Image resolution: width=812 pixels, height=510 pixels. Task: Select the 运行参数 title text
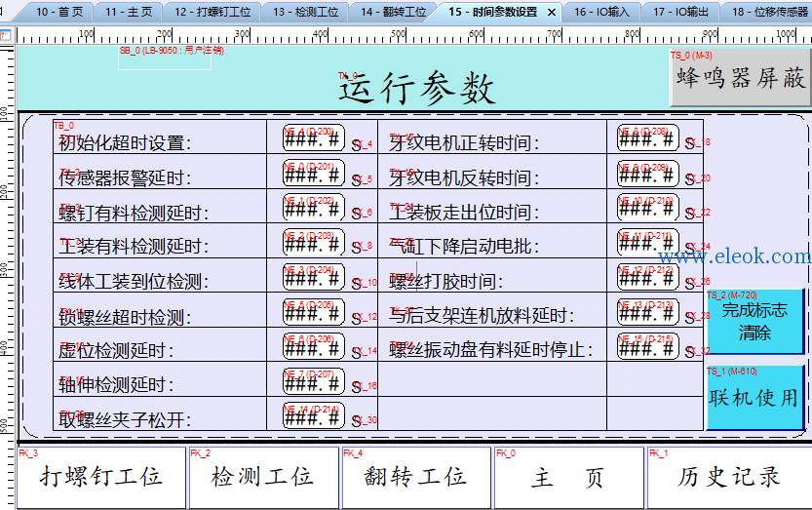point(417,88)
